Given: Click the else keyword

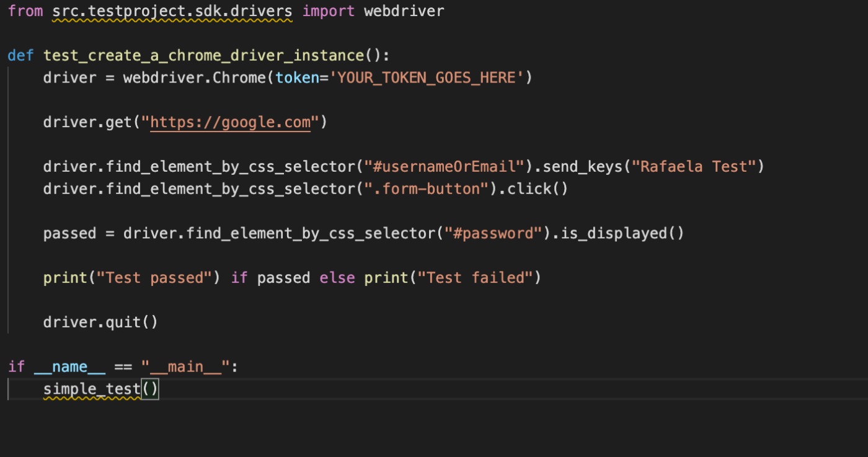Looking at the screenshot, I should pos(337,278).
